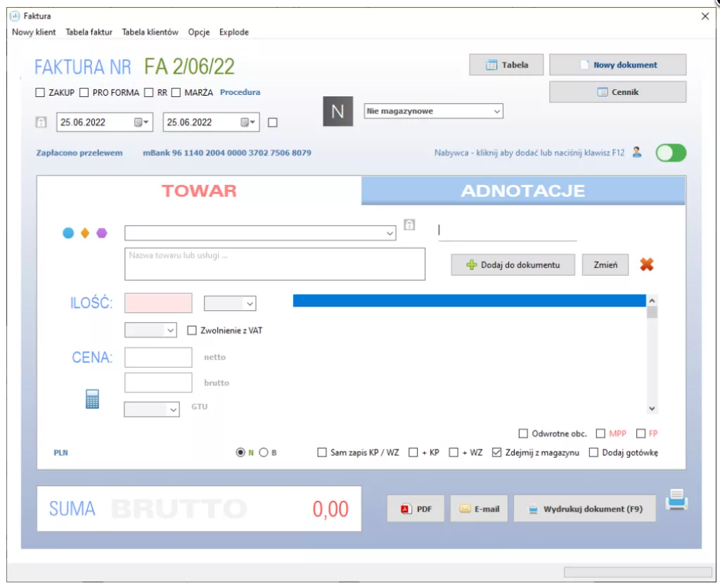Click the purple hexagon icon

click(101, 233)
